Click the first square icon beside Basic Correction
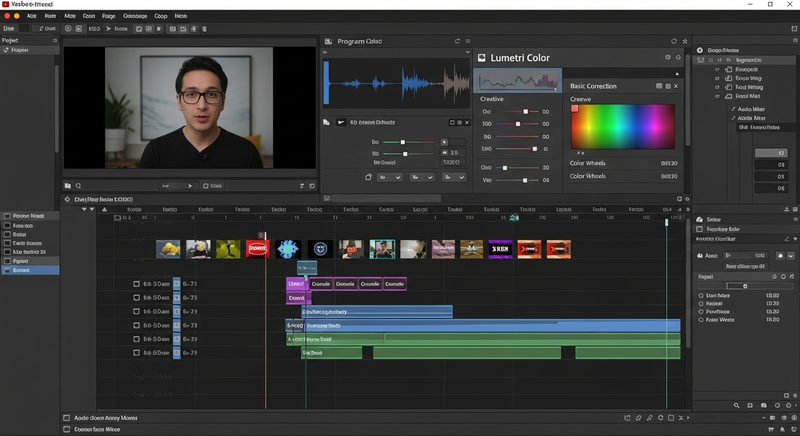The width and height of the screenshot is (800, 436). coord(659,86)
